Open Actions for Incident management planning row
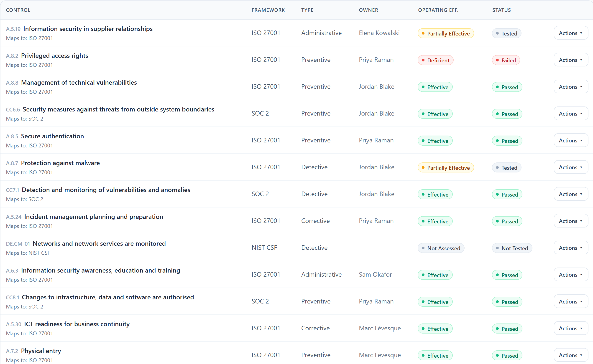The height and width of the screenshot is (364, 593). [571, 221]
